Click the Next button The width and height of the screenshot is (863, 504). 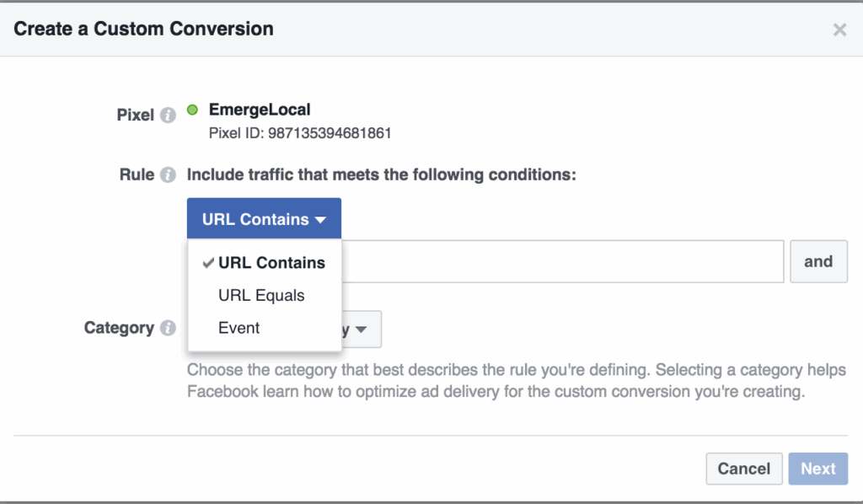(817, 469)
